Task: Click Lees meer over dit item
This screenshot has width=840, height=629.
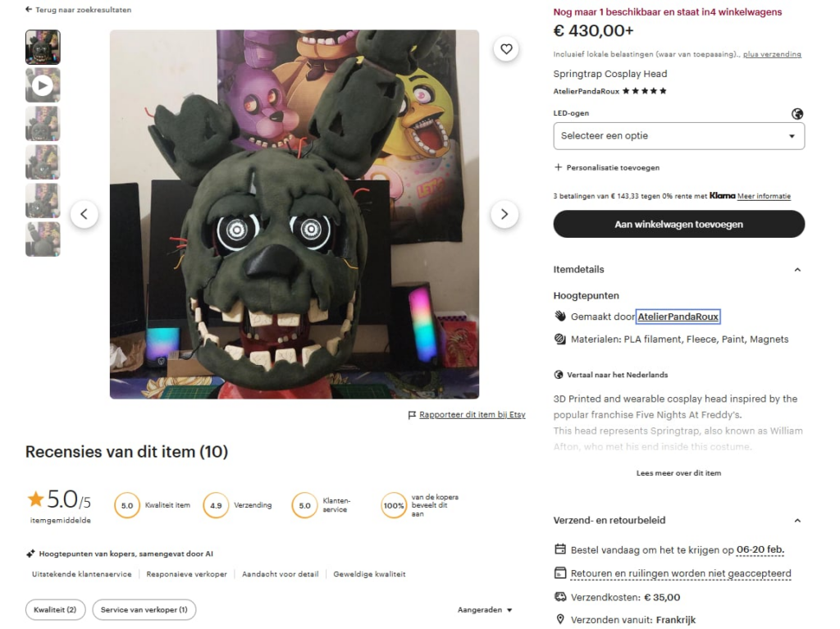Action: click(x=678, y=473)
